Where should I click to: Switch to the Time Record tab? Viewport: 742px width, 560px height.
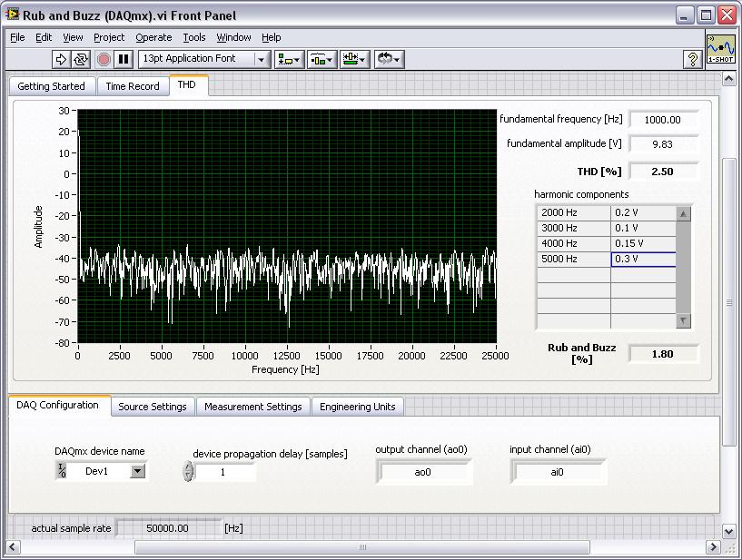click(132, 86)
